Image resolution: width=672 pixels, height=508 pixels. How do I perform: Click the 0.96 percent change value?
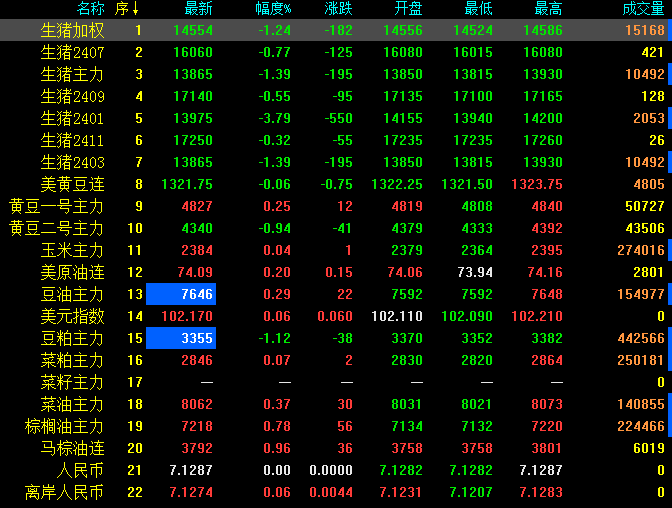tap(277, 448)
